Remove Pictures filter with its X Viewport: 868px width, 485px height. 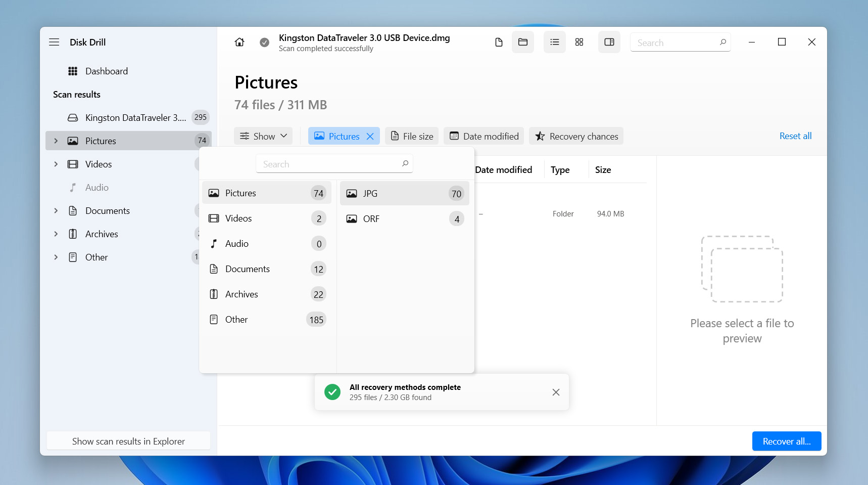[x=370, y=137]
